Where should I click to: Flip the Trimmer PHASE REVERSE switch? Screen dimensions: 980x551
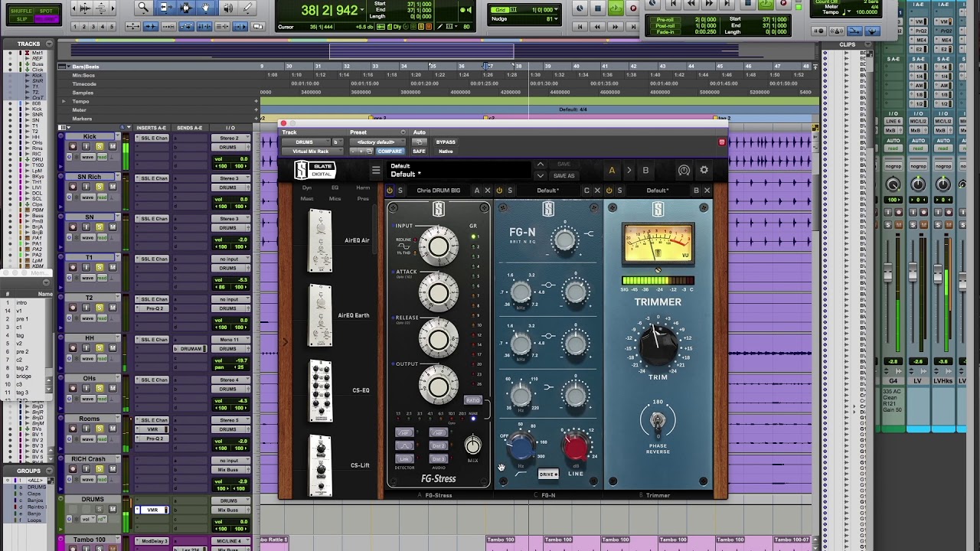point(657,421)
